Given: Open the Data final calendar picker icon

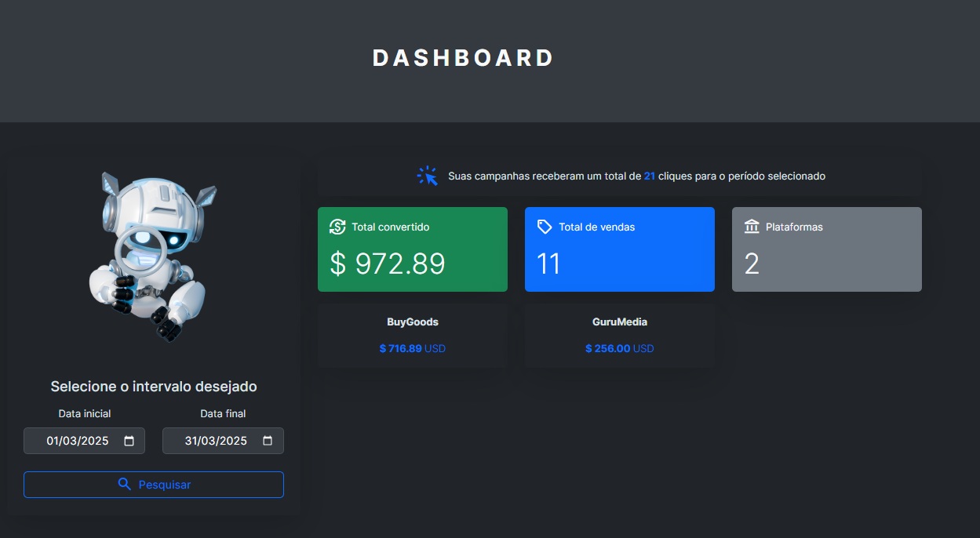Looking at the screenshot, I should pyautogui.click(x=268, y=441).
